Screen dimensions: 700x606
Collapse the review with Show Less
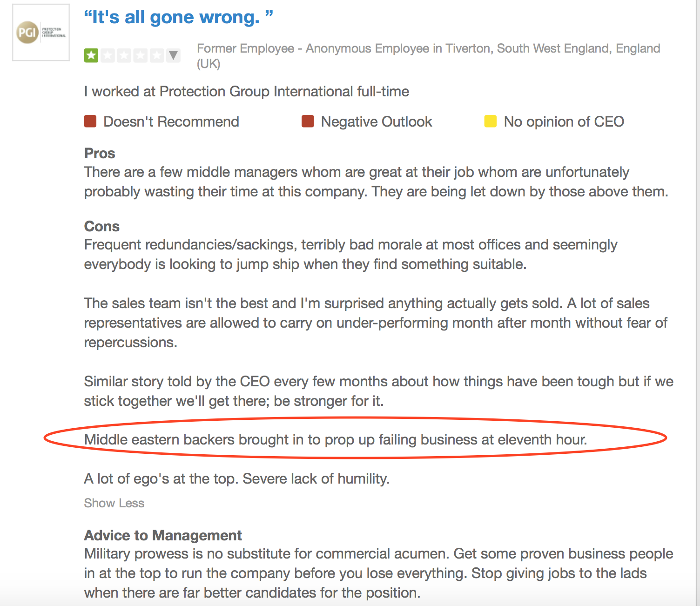point(114,503)
